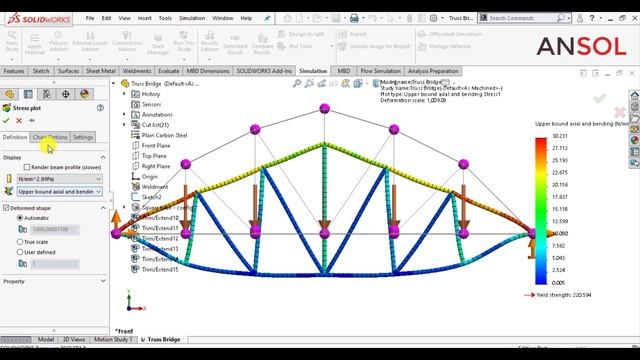Viewport: 640px width, 360px height.
Task: Click the Apply Material ribbon icon
Action: (35, 44)
